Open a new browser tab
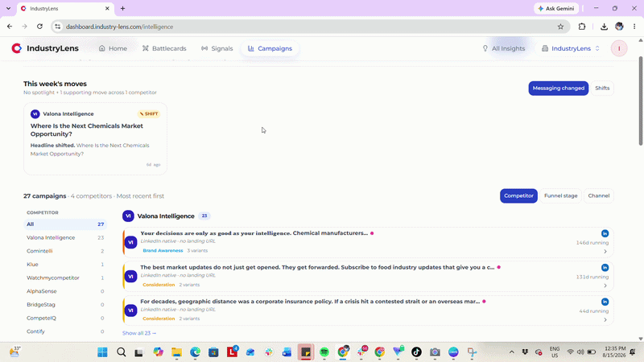Image resolution: width=644 pixels, height=362 pixels. tap(122, 8)
